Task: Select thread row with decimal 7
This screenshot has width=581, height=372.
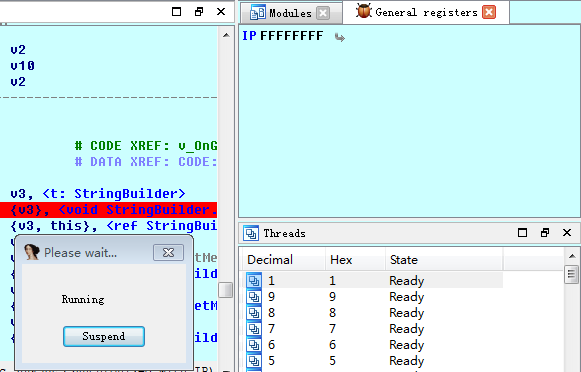Action: tap(373, 329)
